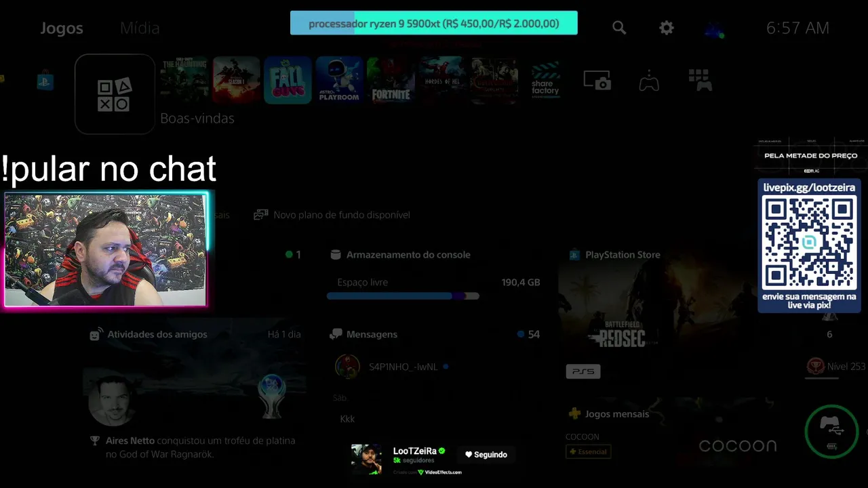Click the Seguindo follow button
This screenshot has width=868, height=488.
click(486, 455)
